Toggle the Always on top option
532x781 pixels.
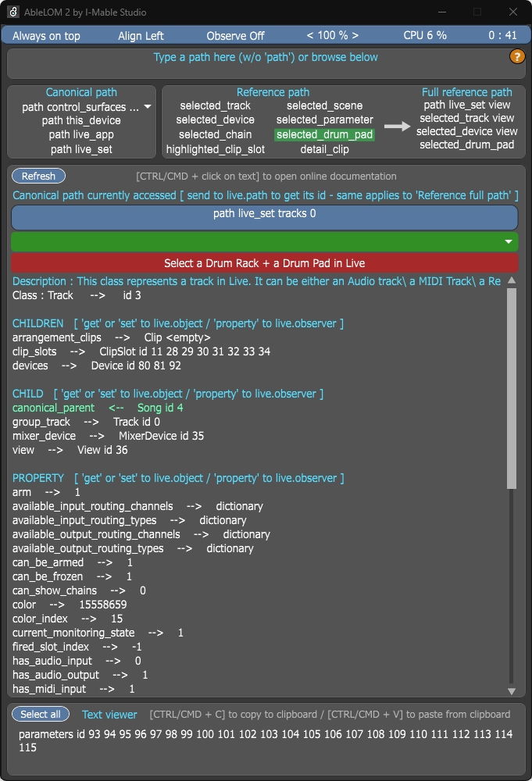(x=46, y=36)
